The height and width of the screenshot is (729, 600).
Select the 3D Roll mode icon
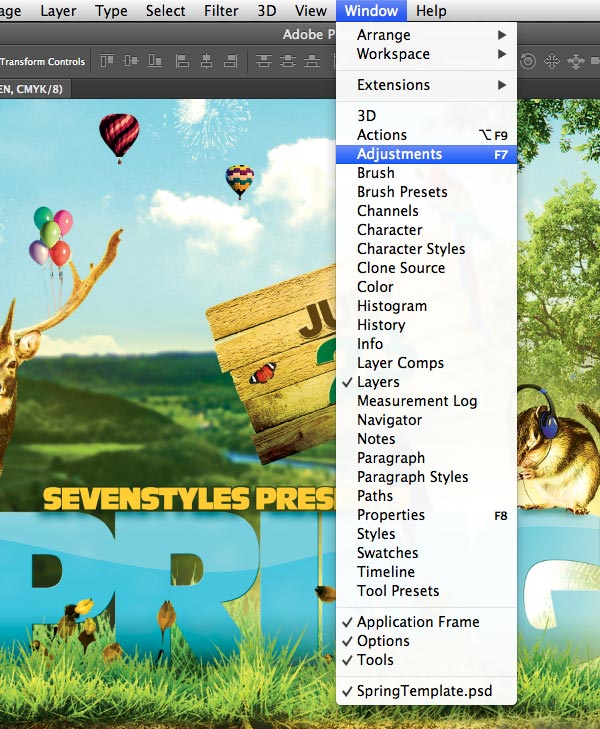(x=528, y=61)
